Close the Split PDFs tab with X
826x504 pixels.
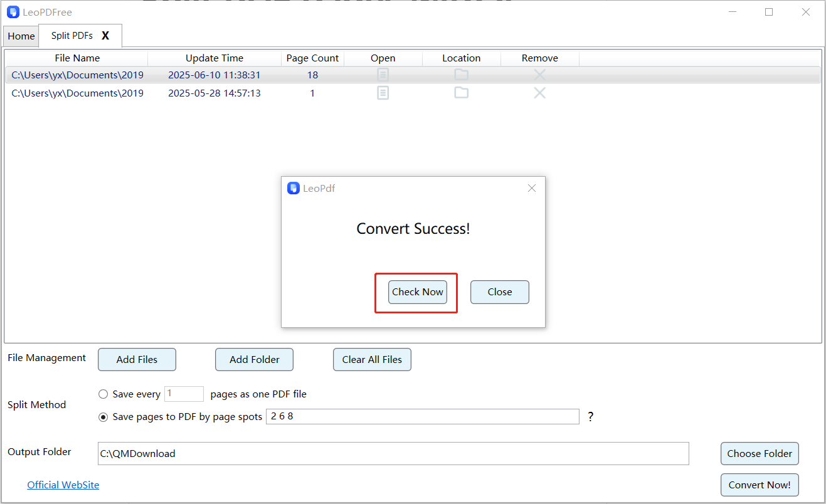tap(105, 36)
